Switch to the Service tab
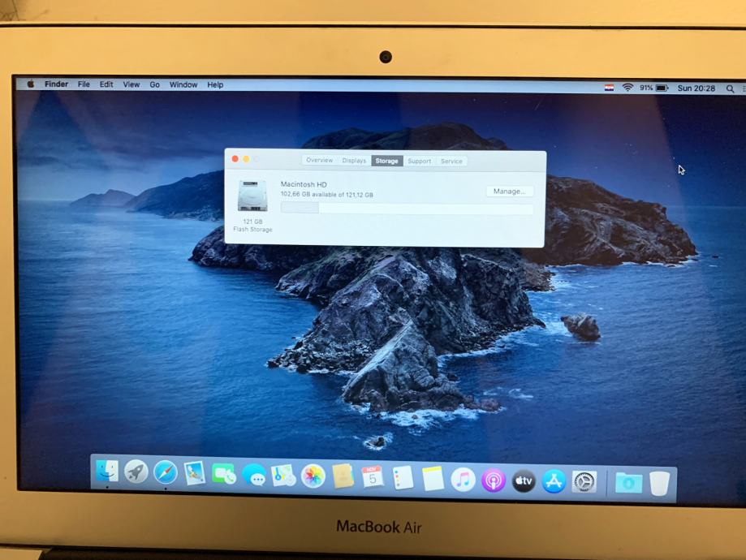The width and height of the screenshot is (746, 560). point(451,162)
